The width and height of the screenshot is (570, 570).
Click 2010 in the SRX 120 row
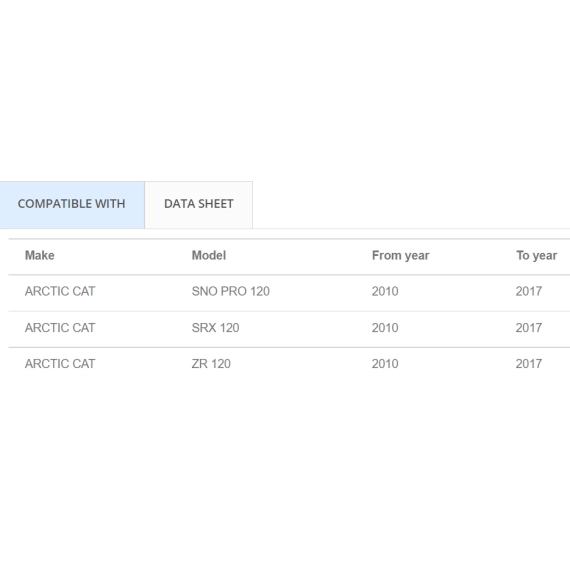(x=385, y=328)
